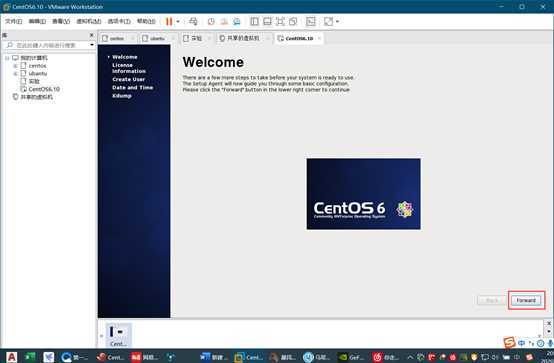This screenshot has height=363, width=554.
Task: Click the Forward button
Action: point(526,300)
